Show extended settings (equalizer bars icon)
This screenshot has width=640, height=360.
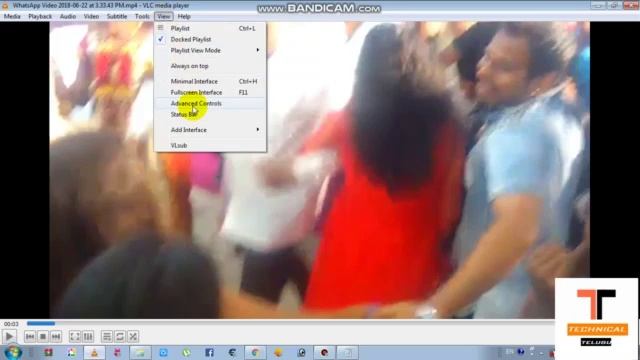(88, 336)
